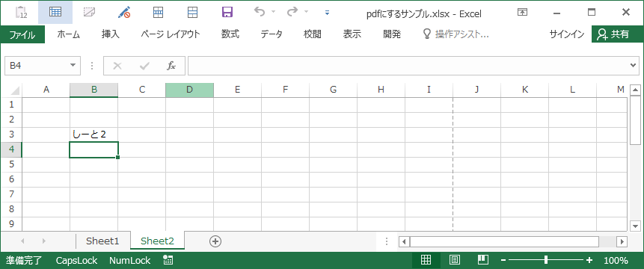Screen dimensions: 644x269
Task: Select the Sheet2 tab
Action: [x=157, y=241]
